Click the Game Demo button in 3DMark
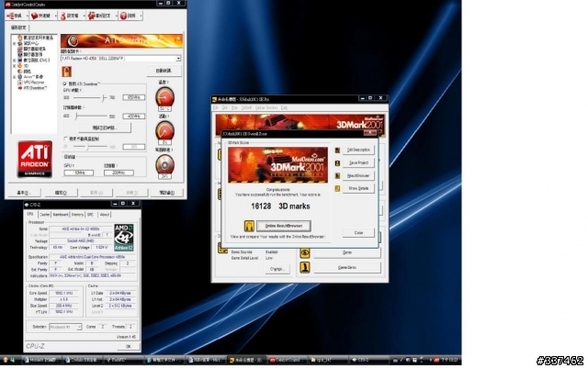The image size is (588, 368). point(347,268)
